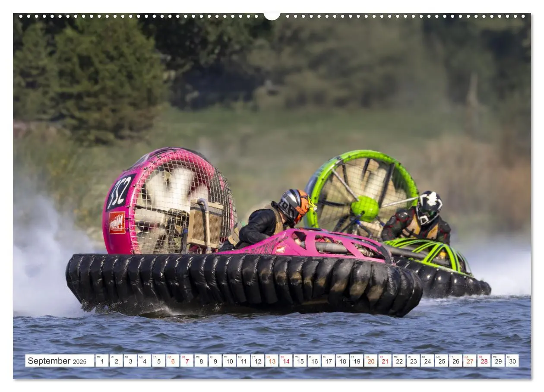This screenshot has width=544, height=392.
Task: Select day 26 in the calendar strip
Action: pyautogui.click(x=456, y=361)
